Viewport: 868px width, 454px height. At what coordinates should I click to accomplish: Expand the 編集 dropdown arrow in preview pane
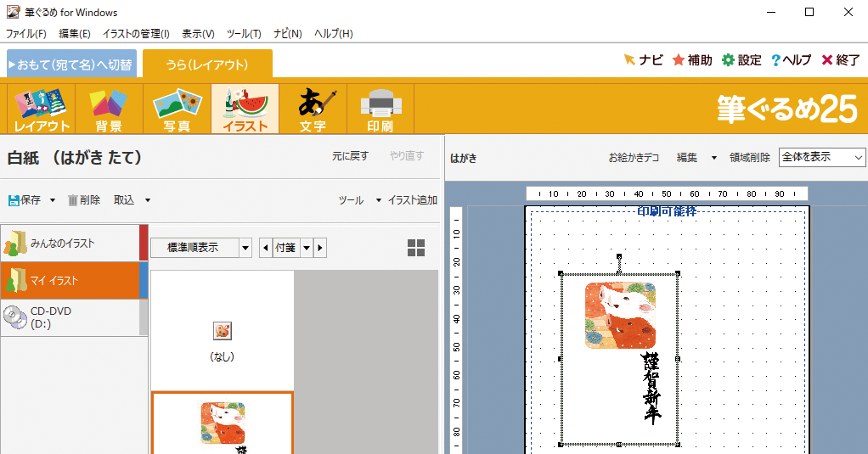click(714, 158)
